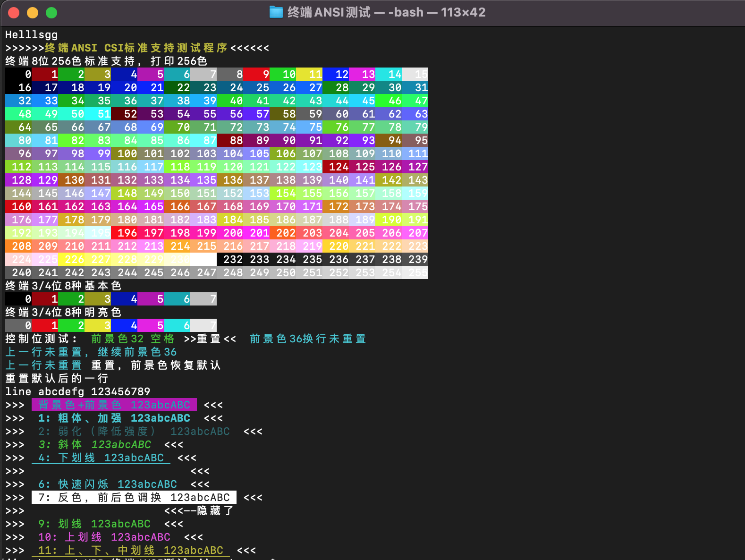This screenshot has width=745, height=560.
Task: Click the italic line '3: 斜体 123abcABC'
Action: pos(94,444)
